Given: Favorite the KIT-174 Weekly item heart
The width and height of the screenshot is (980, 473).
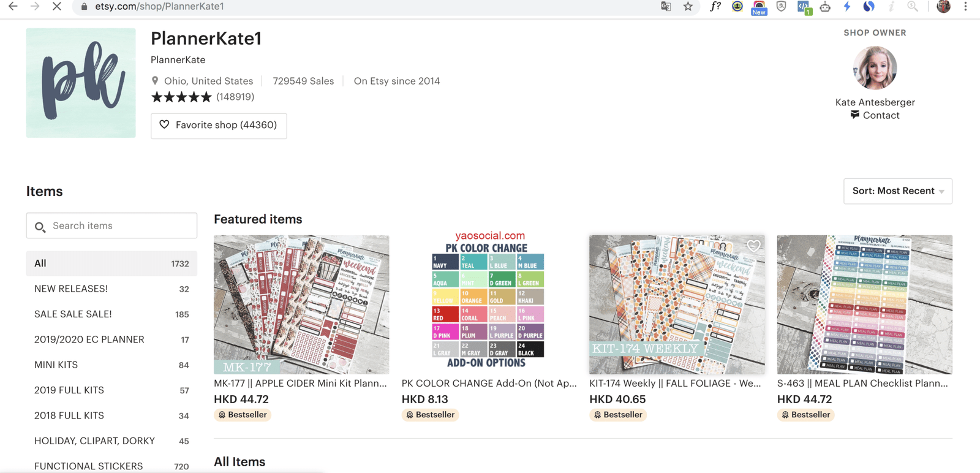Looking at the screenshot, I should tap(753, 246).
